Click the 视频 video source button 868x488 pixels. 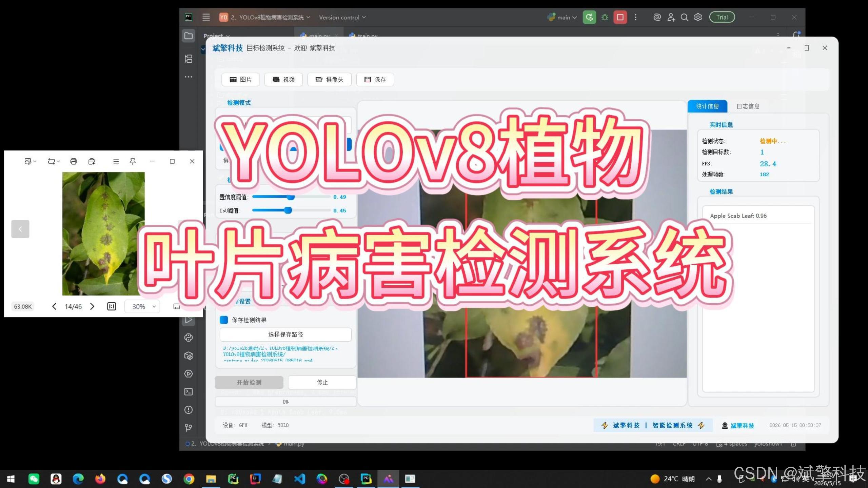pos(284,80)
